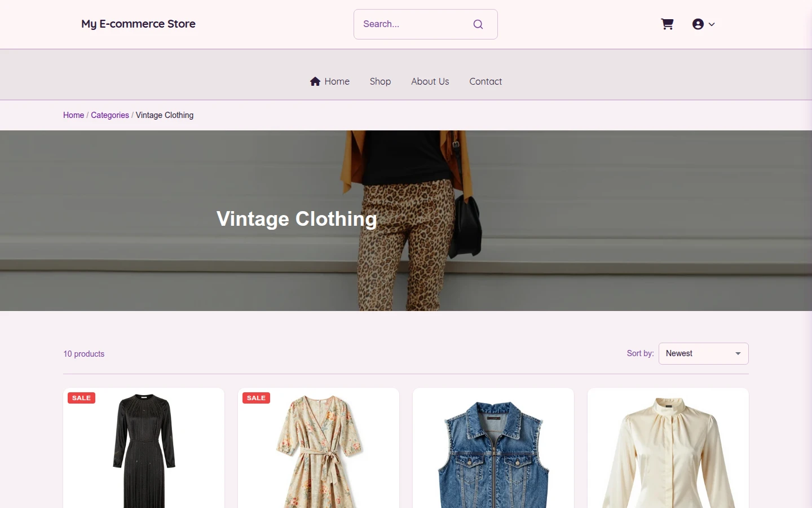Open the cream satin blouse product
The width and height of the screenshot is (812, 508).
(x=668, y=448)
